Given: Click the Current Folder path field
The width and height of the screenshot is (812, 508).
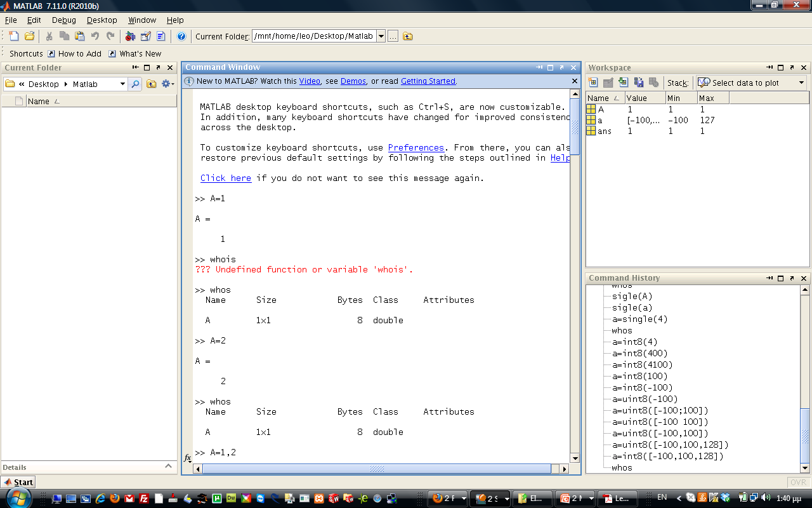Looking at the screenshot, I should 314,36.
